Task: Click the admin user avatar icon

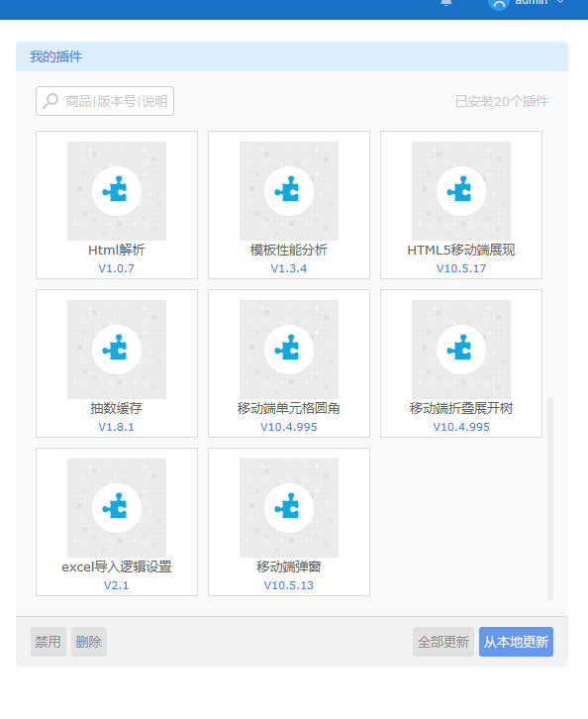Action: point(499,4)
